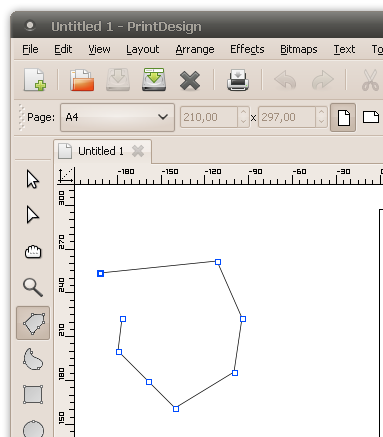
Task: Click the X close document toolbar icon
Action: (190, 80)
